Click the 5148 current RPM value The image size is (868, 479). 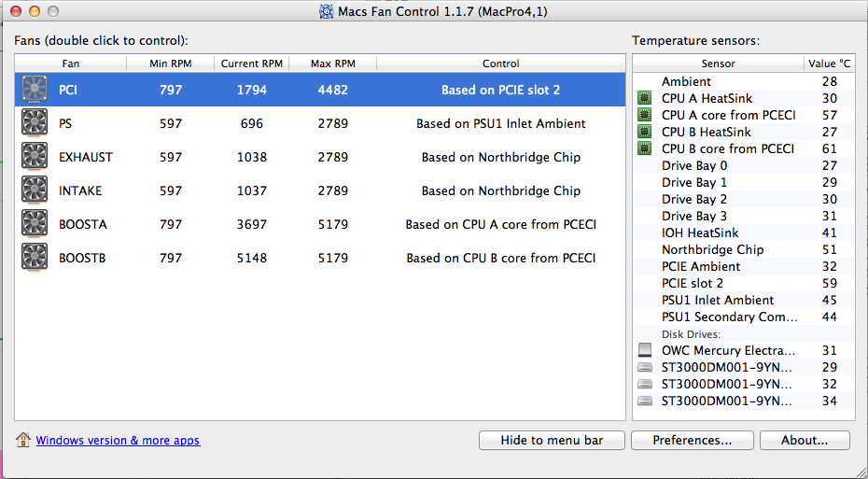(252, 258)
